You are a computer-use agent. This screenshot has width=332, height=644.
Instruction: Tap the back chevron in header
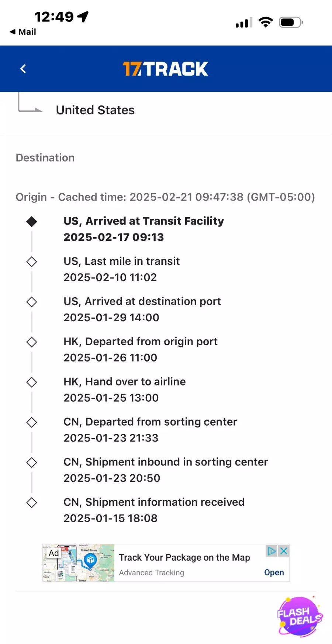[23, 69]
